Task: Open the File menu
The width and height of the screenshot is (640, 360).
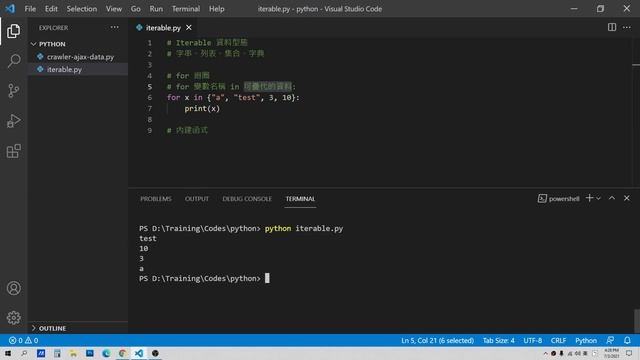Action: tap(30, 9)
